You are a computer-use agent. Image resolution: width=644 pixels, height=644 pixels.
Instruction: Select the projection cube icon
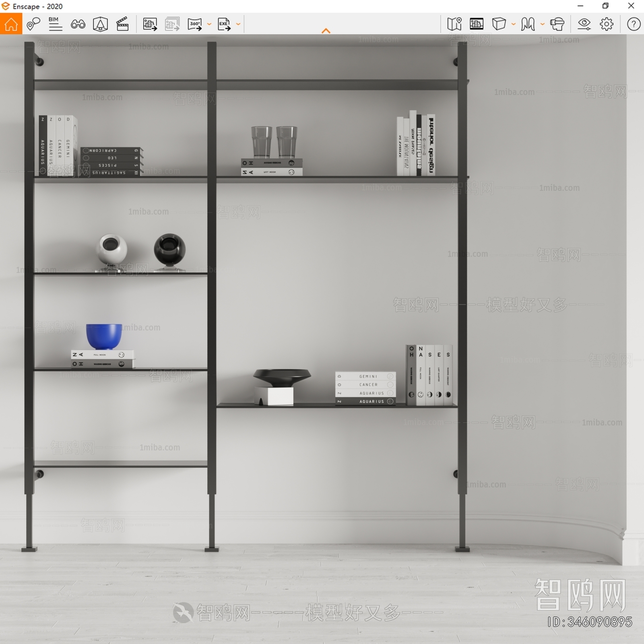coord(499,24)
